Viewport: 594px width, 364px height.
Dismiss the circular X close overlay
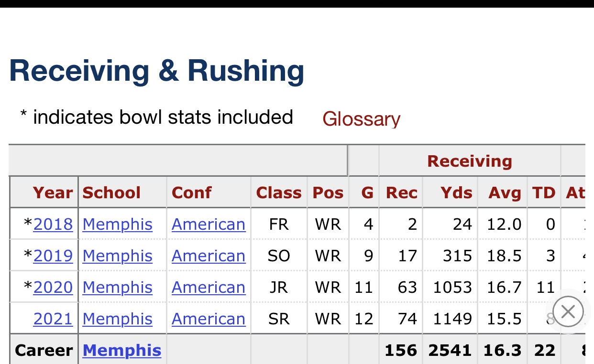point(568,312)
